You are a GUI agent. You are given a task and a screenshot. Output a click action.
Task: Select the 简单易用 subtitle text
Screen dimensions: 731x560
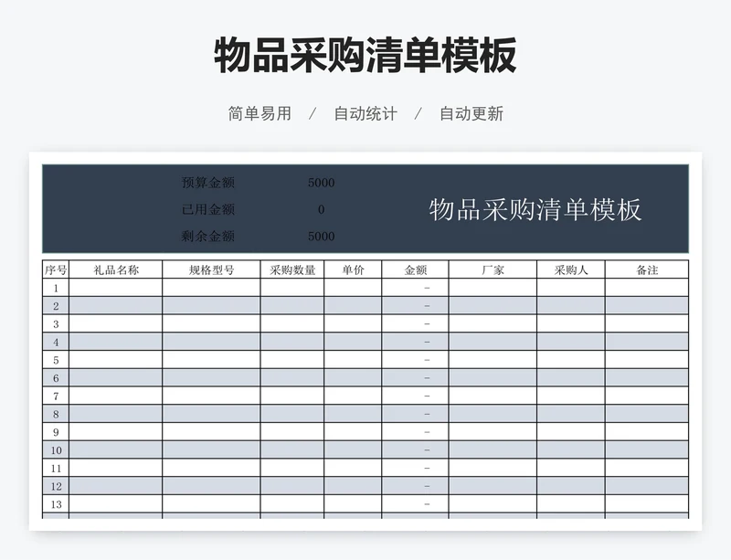click(x=260, y=114)
